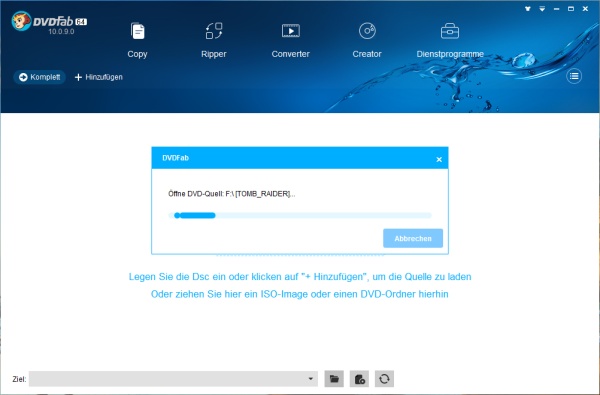
Task: Click the "Öffne DVD-Quell: F:\ [TOMB_RAIDER]..." text
Action: point(232,194)
